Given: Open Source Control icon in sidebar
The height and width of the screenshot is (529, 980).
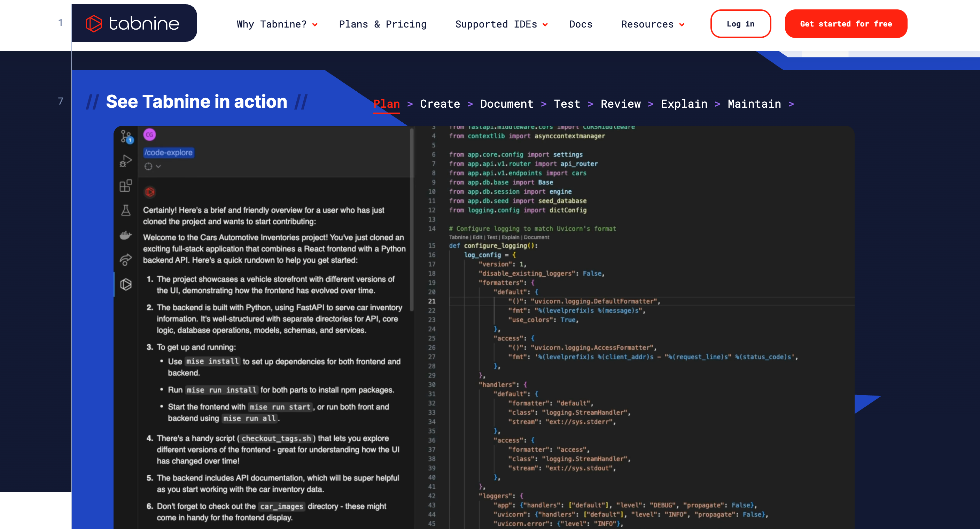Looking at the screenshot, I should click(126, 136).
